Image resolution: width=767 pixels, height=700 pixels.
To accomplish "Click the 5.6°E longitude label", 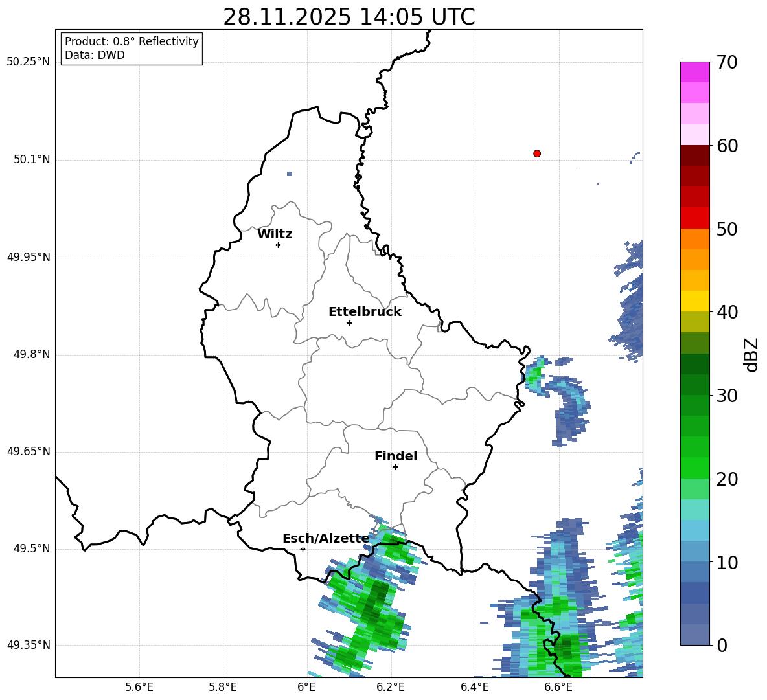I will 139,688.
